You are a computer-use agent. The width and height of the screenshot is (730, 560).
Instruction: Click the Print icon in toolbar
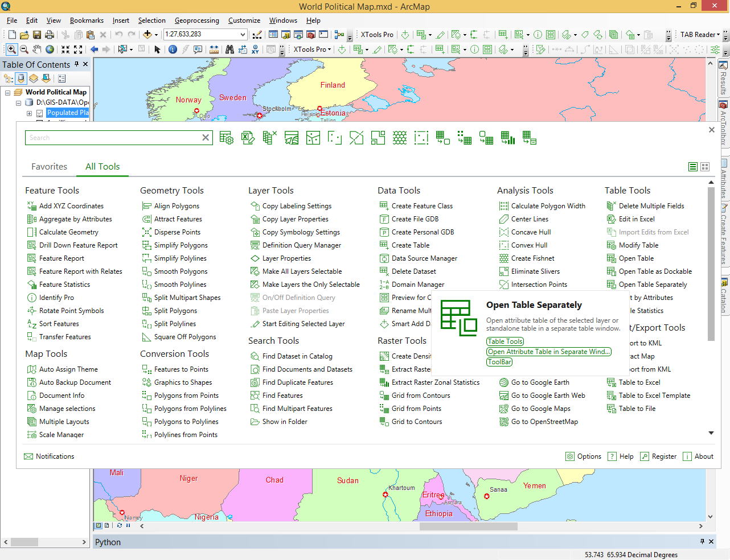pyautogui.click(x=50, y=35)
